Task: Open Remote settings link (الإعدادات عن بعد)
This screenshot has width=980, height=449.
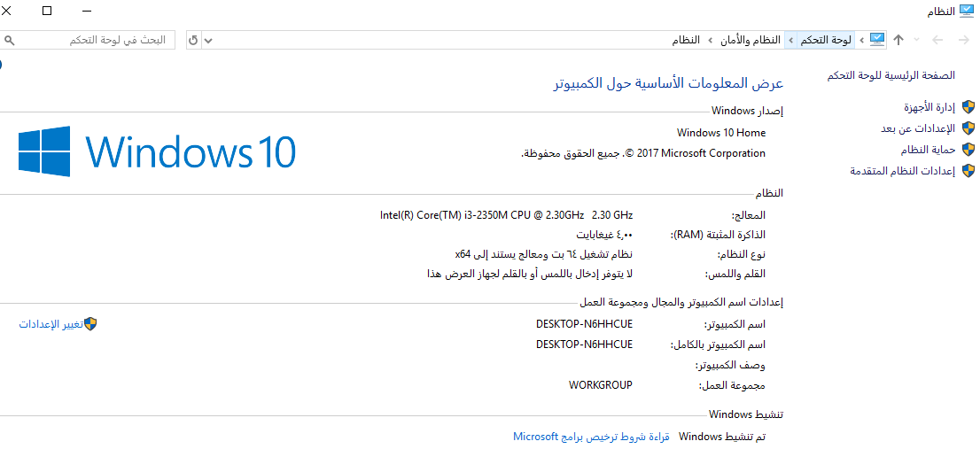Action: click(x=917, y=128)
